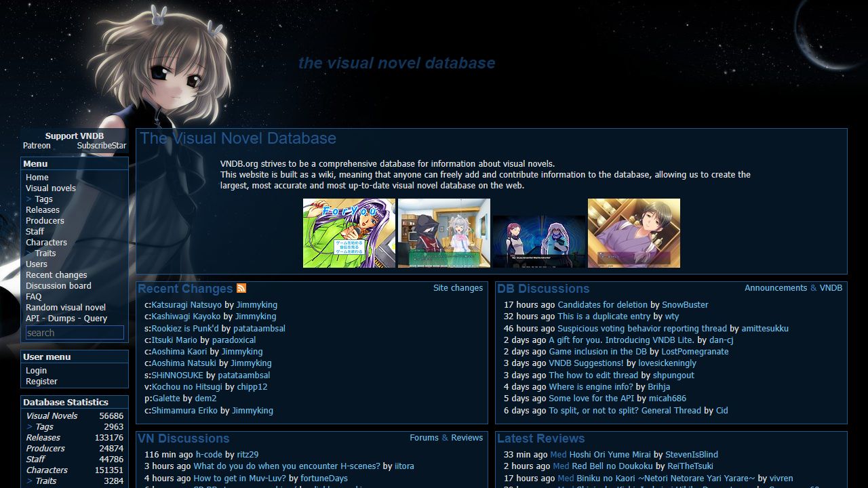Open the Reviews link in VN Discussions

[x=467, y=438]
